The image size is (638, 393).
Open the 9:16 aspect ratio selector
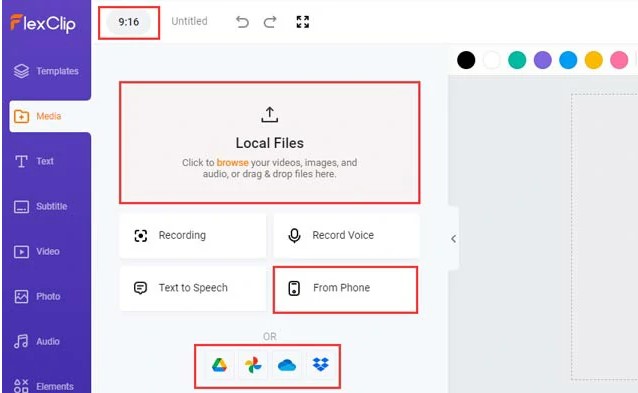pos(129,22)
